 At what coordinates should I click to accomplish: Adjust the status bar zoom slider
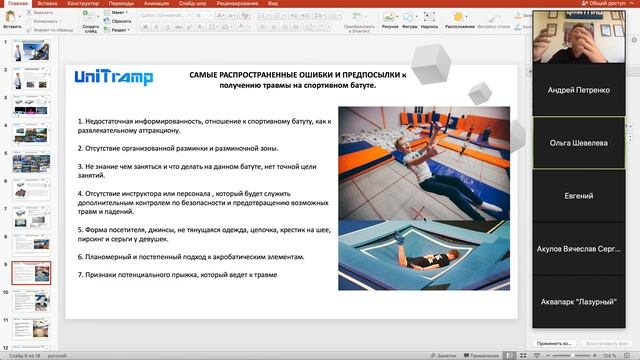(x=571, y=356)
